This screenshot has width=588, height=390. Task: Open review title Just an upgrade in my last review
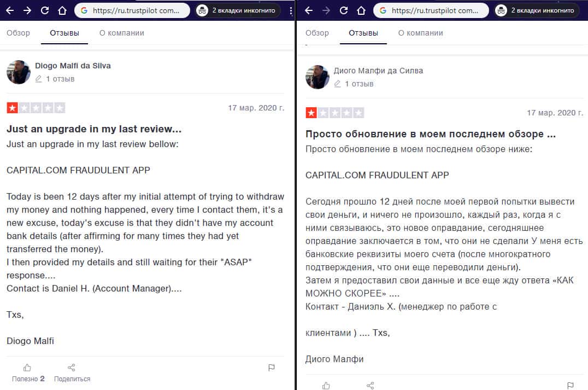coord(94,129)
